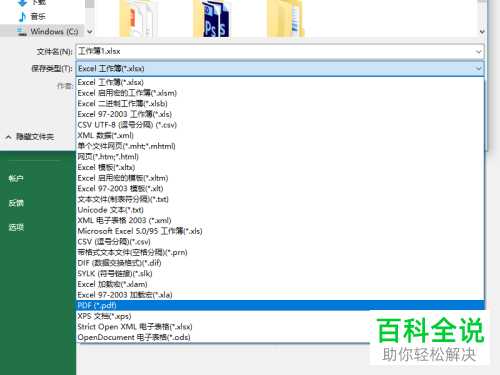Select SYLK (符号链接)(*.slk) option

(280, 274)
